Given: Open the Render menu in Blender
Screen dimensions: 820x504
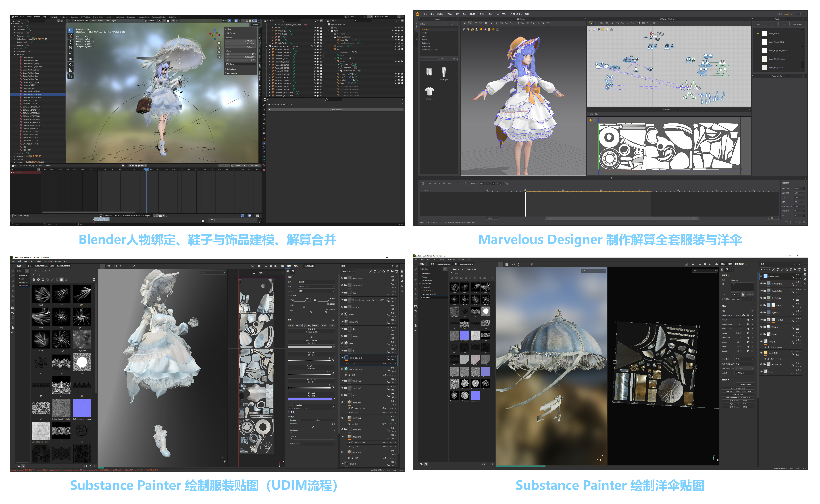Looking at the screenshot, I should pyautogui.click(x=29, y=17).
